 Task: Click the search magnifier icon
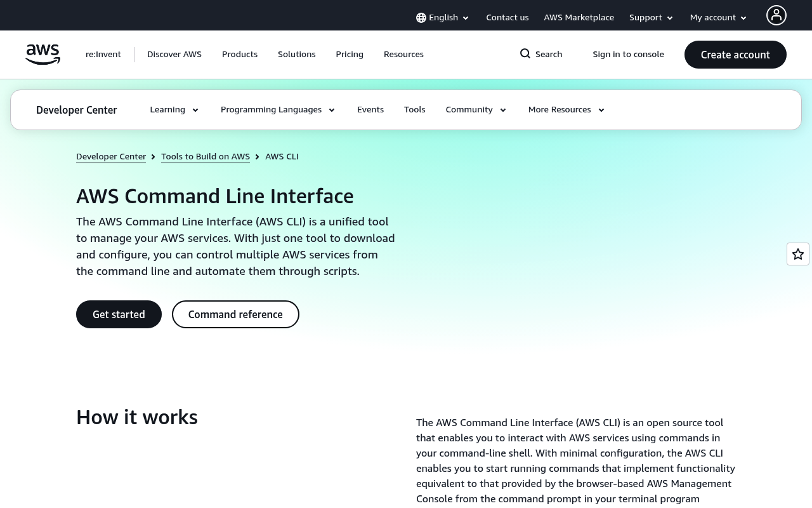click(525, 54)
